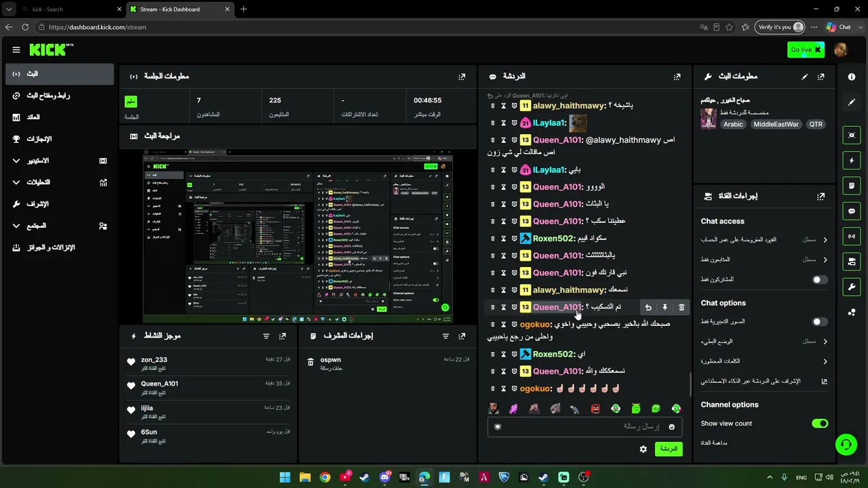Open a new browser tab
Image resolution: width=868 pixels, height=488 pixels.
243,9
